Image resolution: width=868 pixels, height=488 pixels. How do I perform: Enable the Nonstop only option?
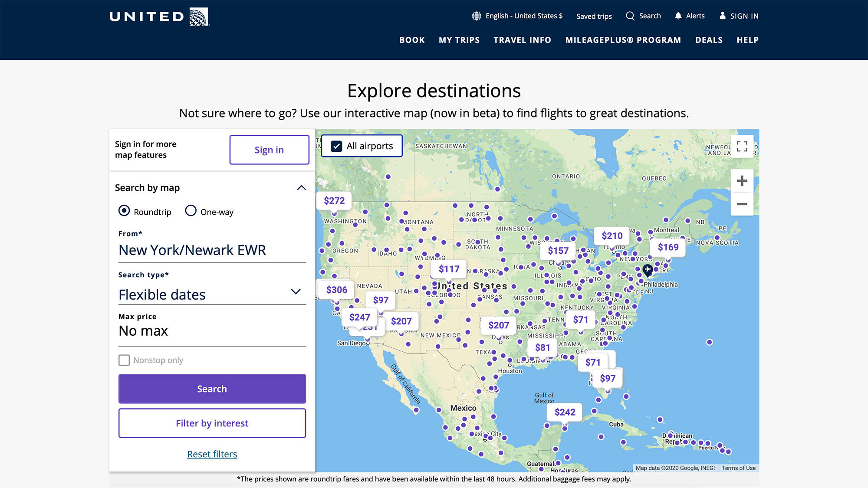124,360
